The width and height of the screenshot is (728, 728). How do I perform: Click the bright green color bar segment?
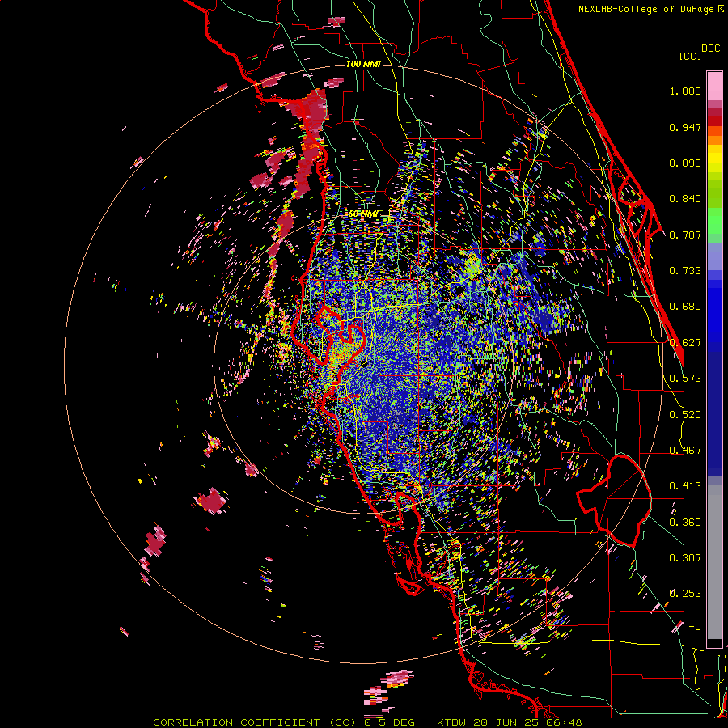pyautogui.click(x=714, y=221)
